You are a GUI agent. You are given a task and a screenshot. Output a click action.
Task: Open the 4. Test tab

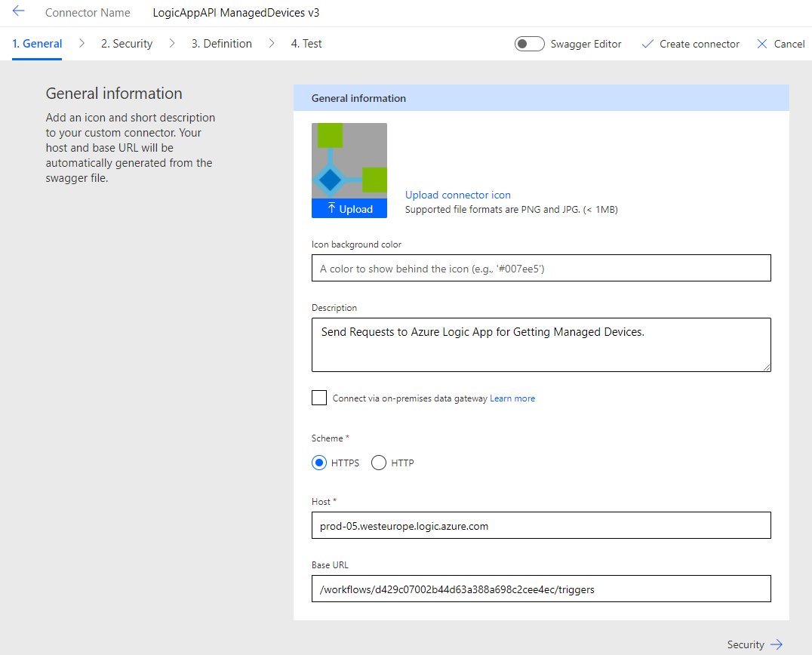point(306,44)
